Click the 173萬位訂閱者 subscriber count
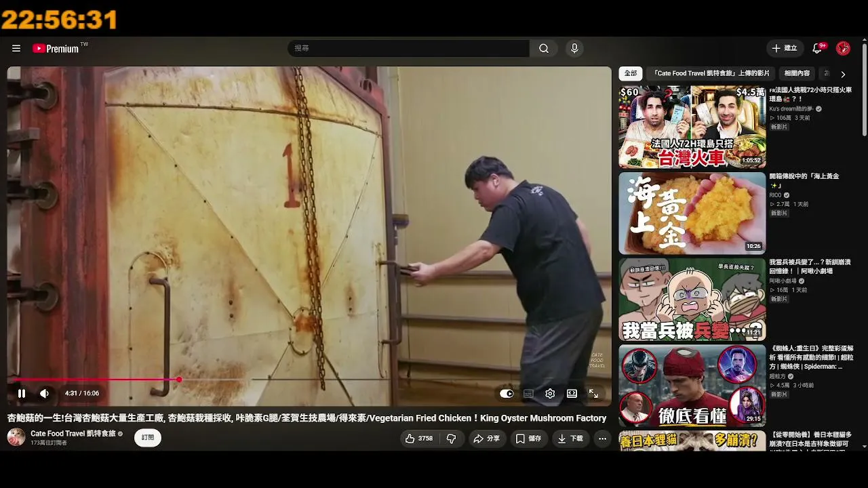868x488 pixels. pos(49,443)
